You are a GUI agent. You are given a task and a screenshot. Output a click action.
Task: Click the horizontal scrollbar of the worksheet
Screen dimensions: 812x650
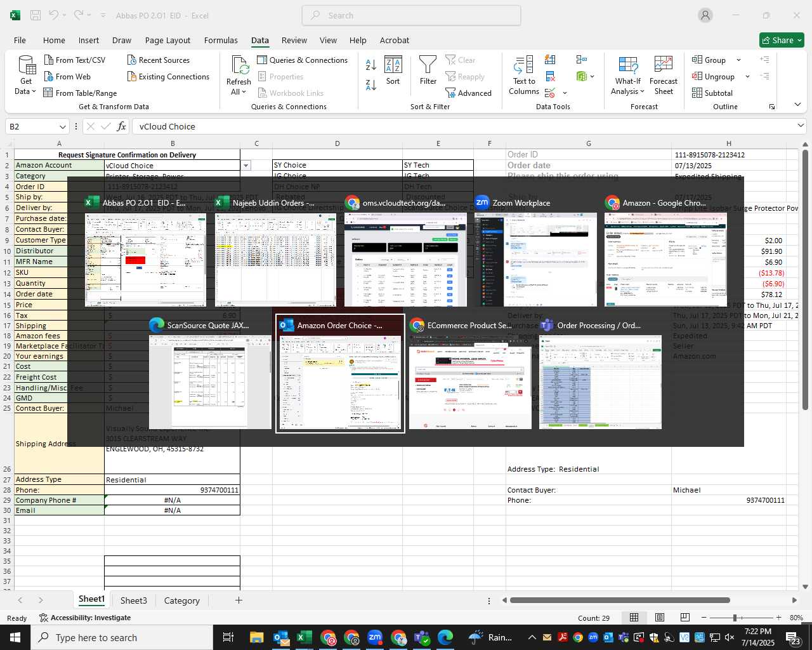tap(620, 600)
